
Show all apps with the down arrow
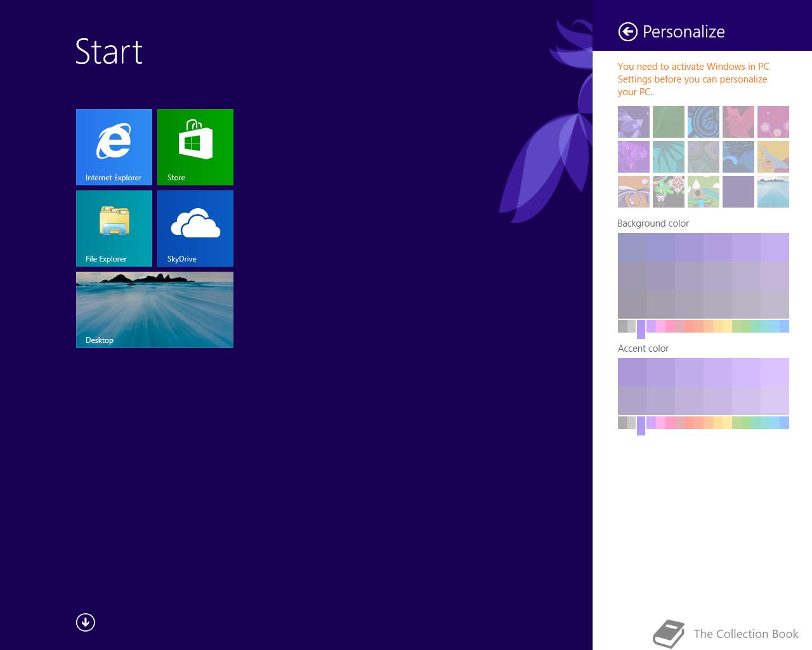click(86, 622)
